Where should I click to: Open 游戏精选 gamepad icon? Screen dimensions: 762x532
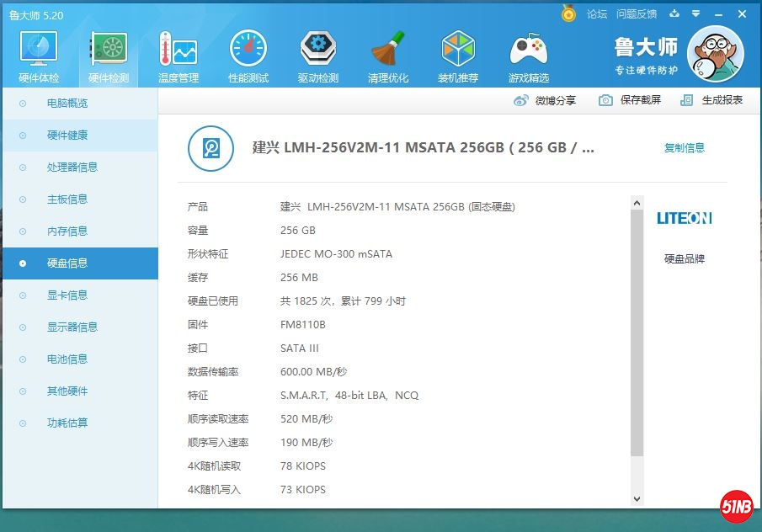pyautogui.click(x=529, y=51)
